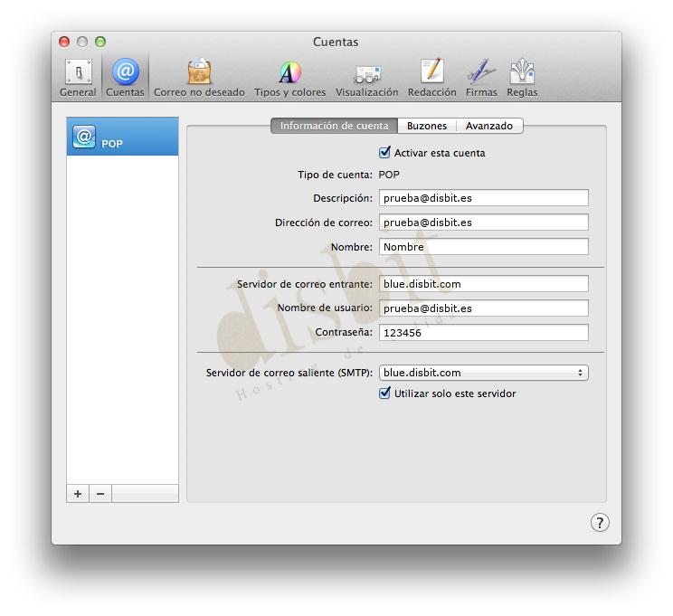
Task: Switch to the Buzones tab
Action: tap(426, 127)
